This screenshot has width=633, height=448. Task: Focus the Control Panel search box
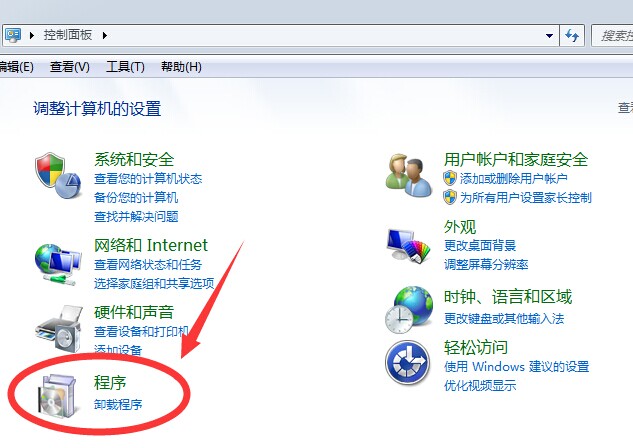tap(612, 36)
